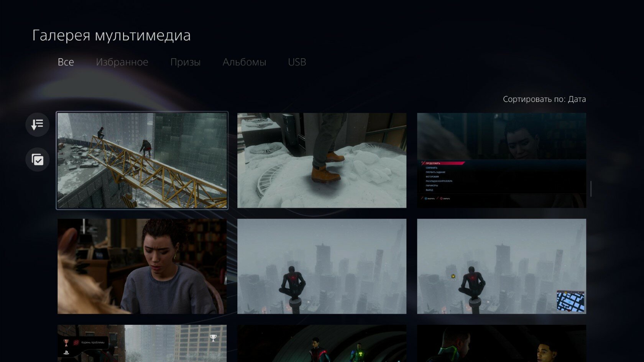
Task: Open the trophy screenshot Корень проблемы
Action: (x=142, y=343)
